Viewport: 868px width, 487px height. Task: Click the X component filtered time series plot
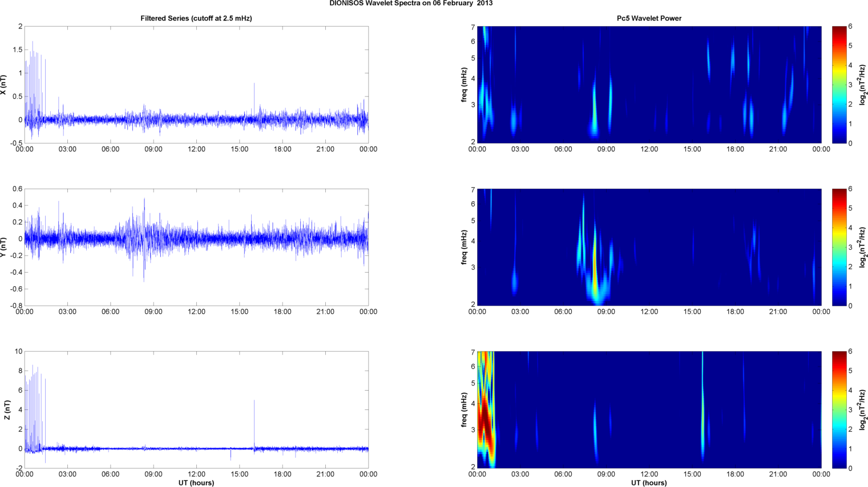tap(196, 85)
